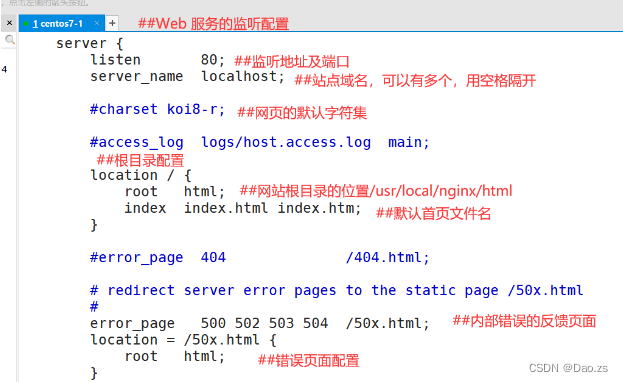Click the 'server_name' directive text
Image resolution: width=623 pixels, height=382 pixels.
[136, 76]
